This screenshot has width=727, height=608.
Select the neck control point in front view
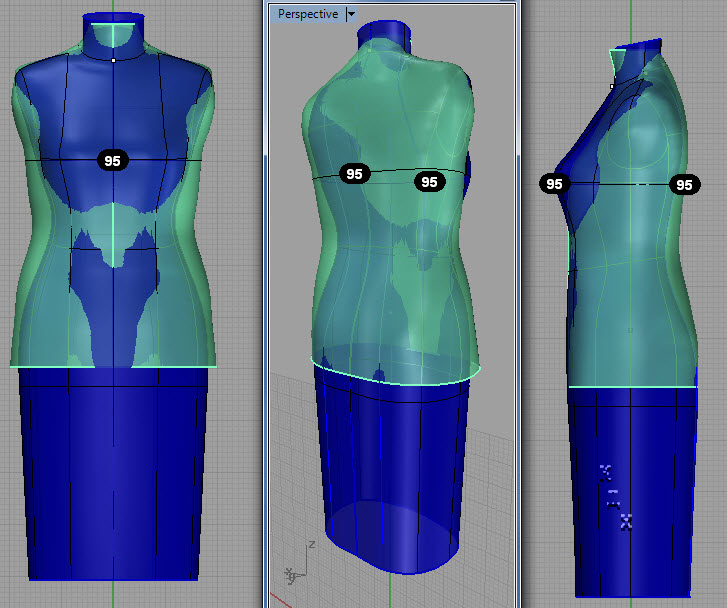coord(114,60)
